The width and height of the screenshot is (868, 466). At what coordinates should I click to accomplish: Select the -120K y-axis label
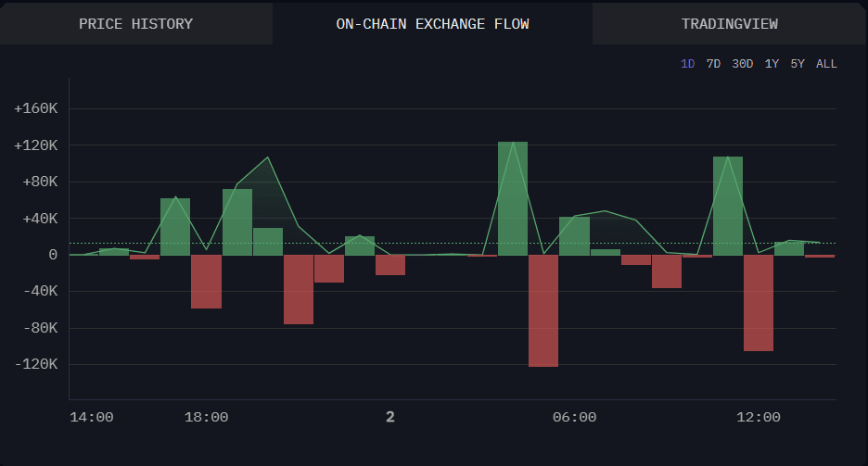[36, 364]
